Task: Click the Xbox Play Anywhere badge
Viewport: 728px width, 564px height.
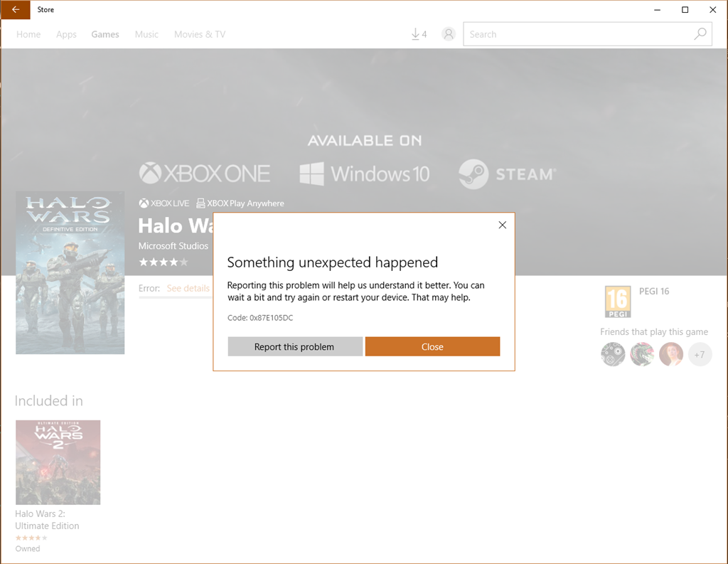Action: [x=240, y=203]
